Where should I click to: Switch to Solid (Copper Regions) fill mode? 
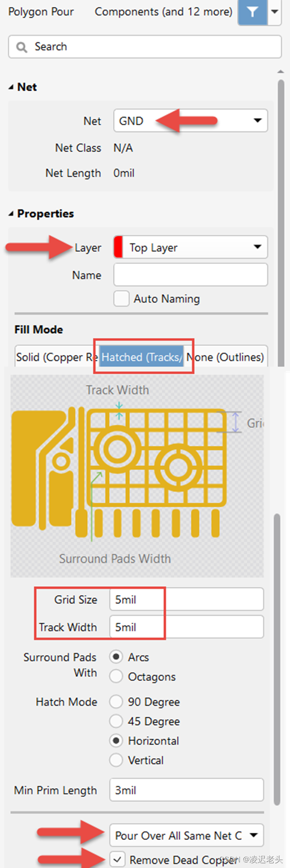pyautogui.click(x=55, y=357)
